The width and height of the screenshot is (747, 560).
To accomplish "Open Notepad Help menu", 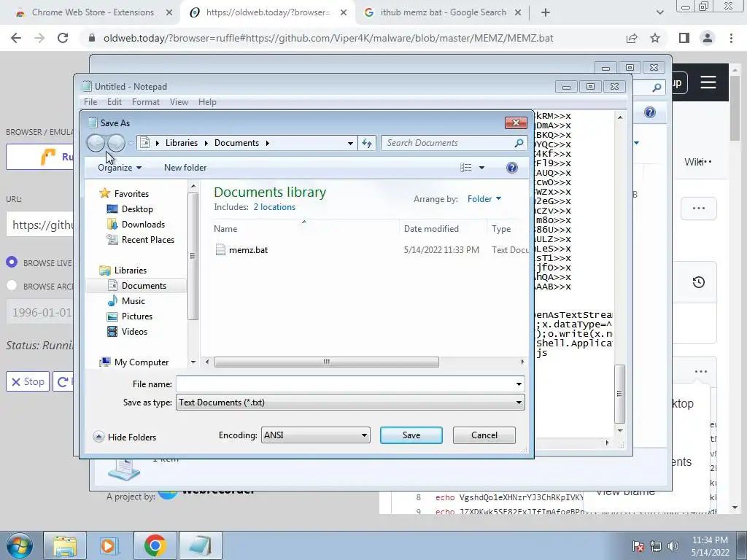I will (207, 102).
